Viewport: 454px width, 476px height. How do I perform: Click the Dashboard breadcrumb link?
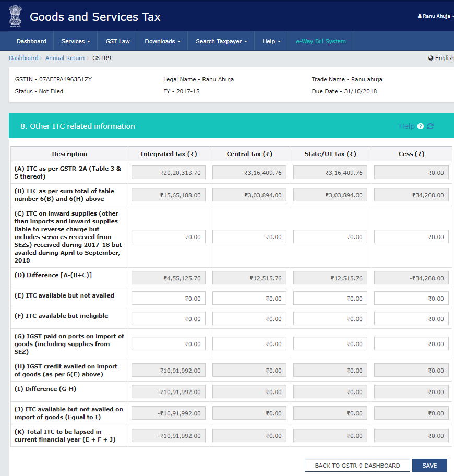[23, 58]
